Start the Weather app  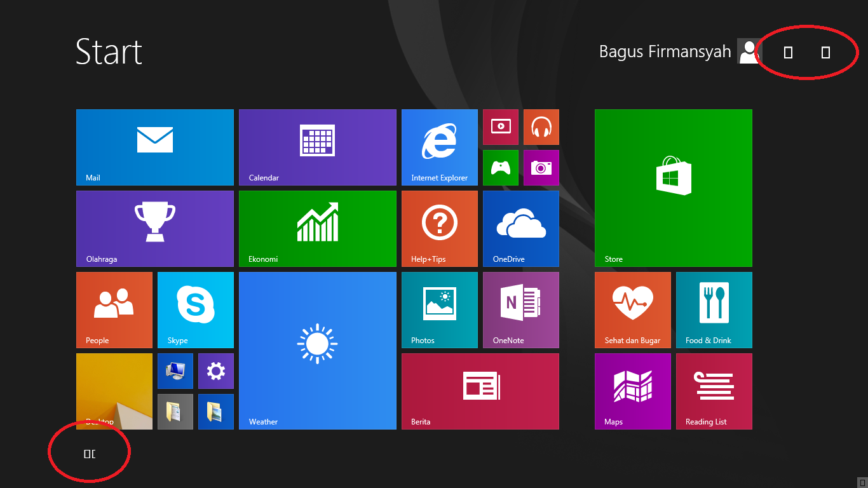pos(317,350)
